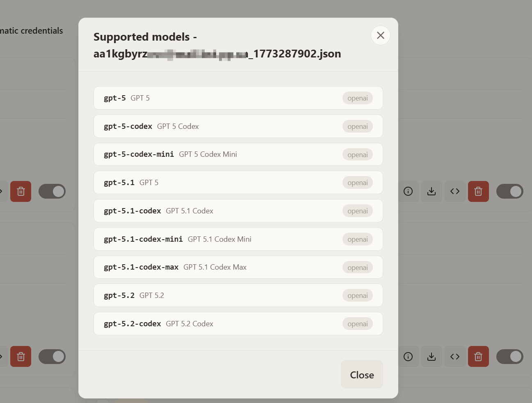The width and height of the screenshot is (532, 403).
Task: Toggle the upper-left credential switch
Action: coord(52,191)
